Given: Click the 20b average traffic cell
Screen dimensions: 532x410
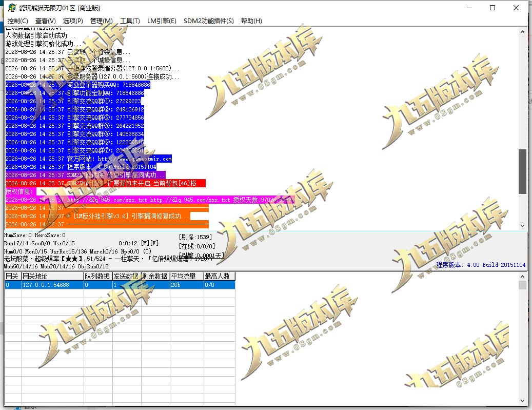Looking at the screenshot, I should point(187,285).
